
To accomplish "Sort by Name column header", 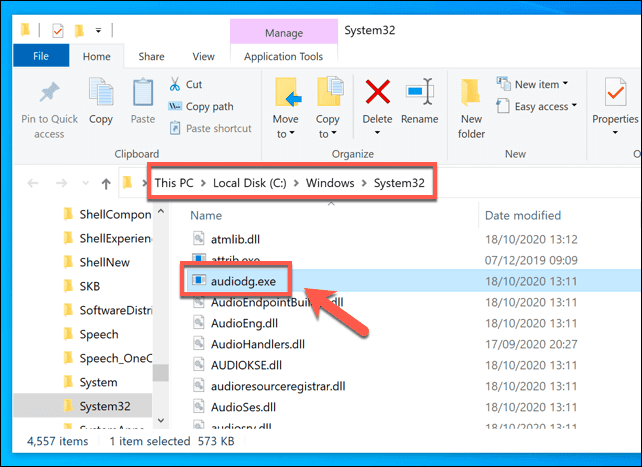I will 206,215.
